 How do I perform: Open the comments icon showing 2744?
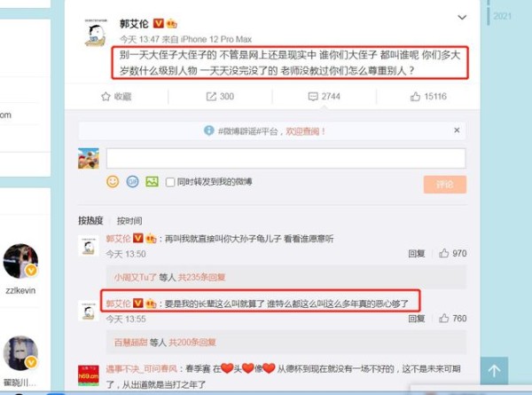click(313, 97)
